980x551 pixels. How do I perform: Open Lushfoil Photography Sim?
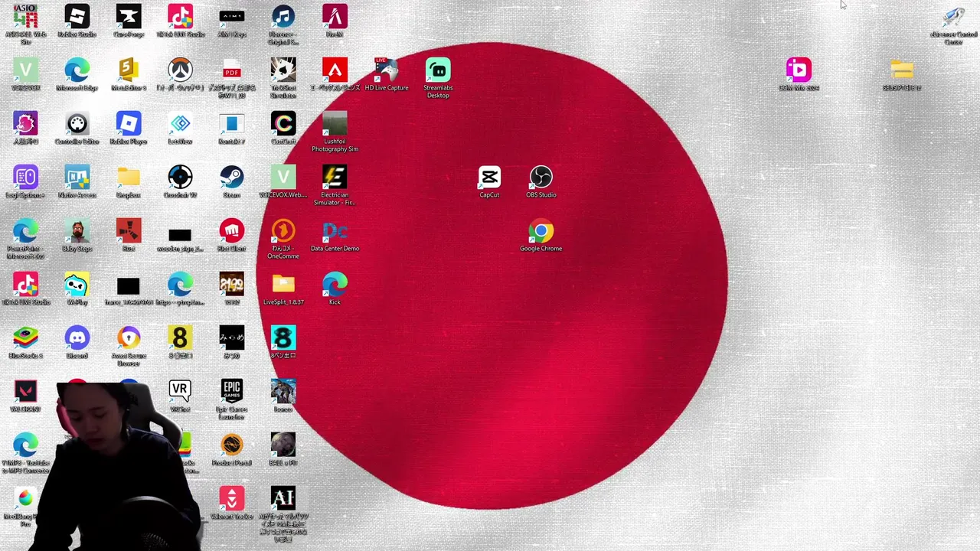click(335, 132)
